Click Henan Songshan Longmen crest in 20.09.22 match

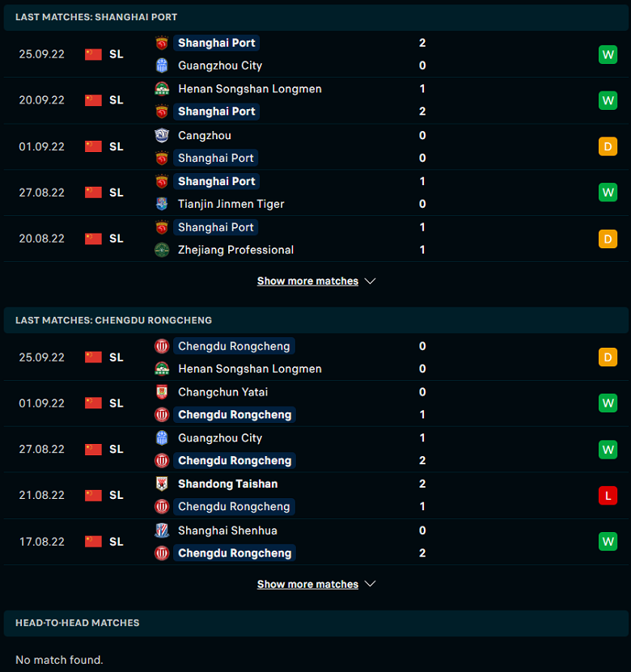point(162,89)
